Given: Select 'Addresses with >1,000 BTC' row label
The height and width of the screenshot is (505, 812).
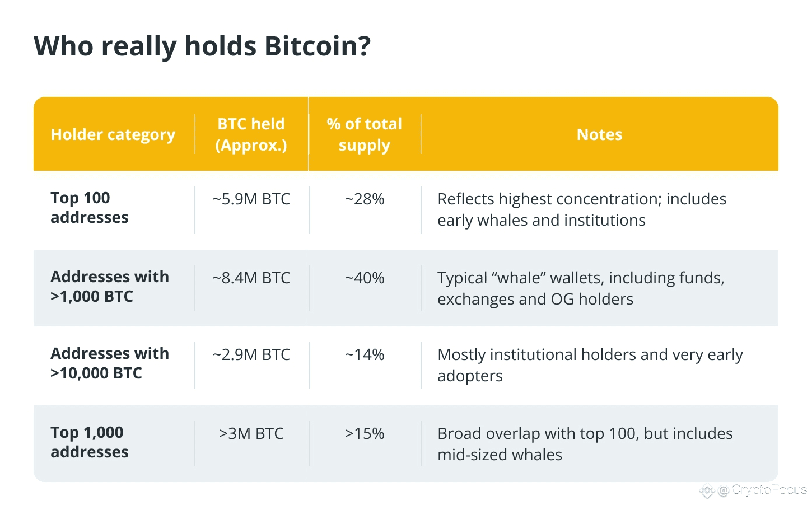Looking at the screenshot, I should point(110,287).
